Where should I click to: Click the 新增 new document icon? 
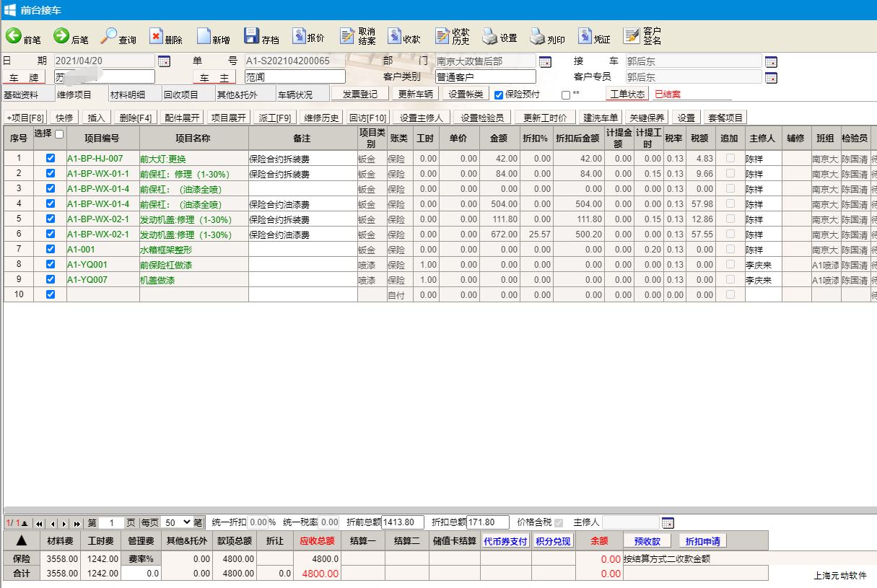204,37
